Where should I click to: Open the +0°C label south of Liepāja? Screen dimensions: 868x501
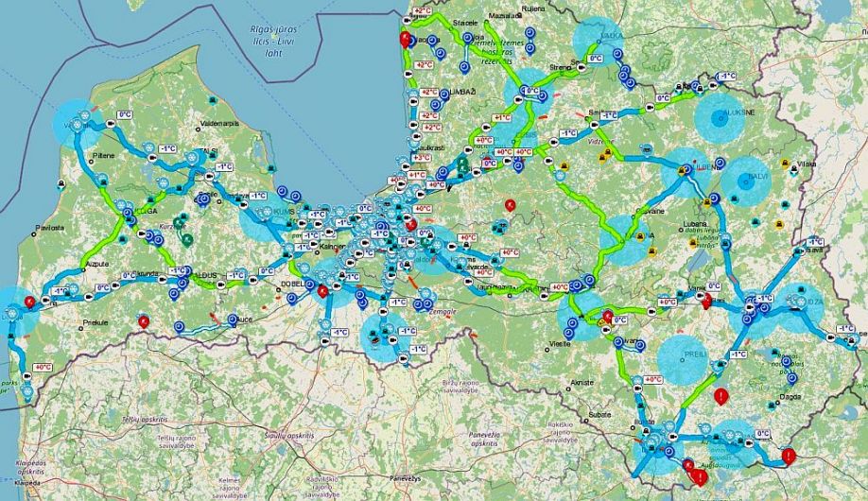tap(43, 367)
